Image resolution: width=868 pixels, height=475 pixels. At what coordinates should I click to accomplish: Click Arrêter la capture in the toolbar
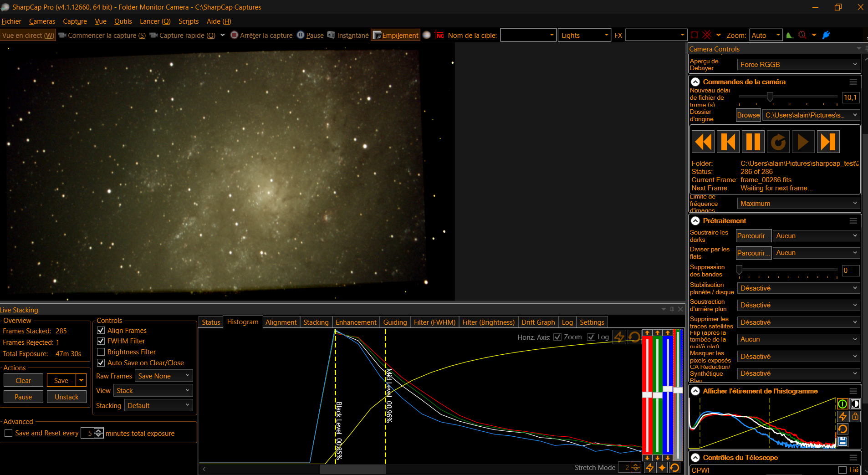pyautogui.click(x=261, y=35)
